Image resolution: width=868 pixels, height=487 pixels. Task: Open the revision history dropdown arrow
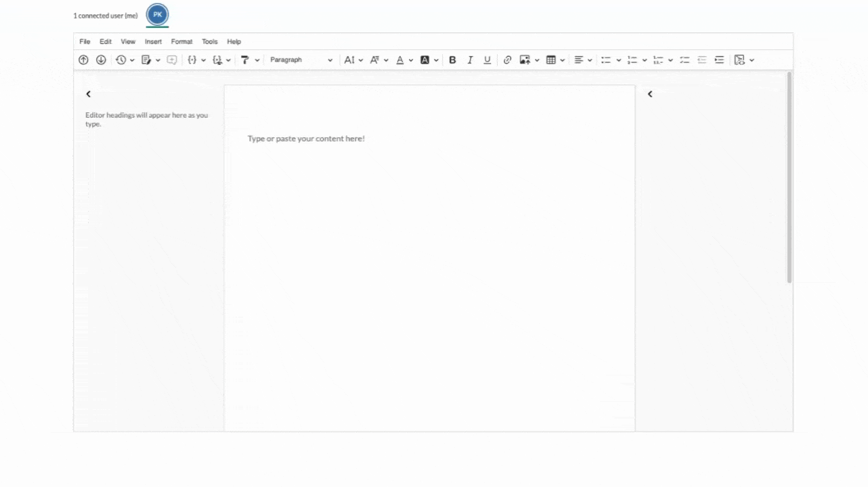132,60
